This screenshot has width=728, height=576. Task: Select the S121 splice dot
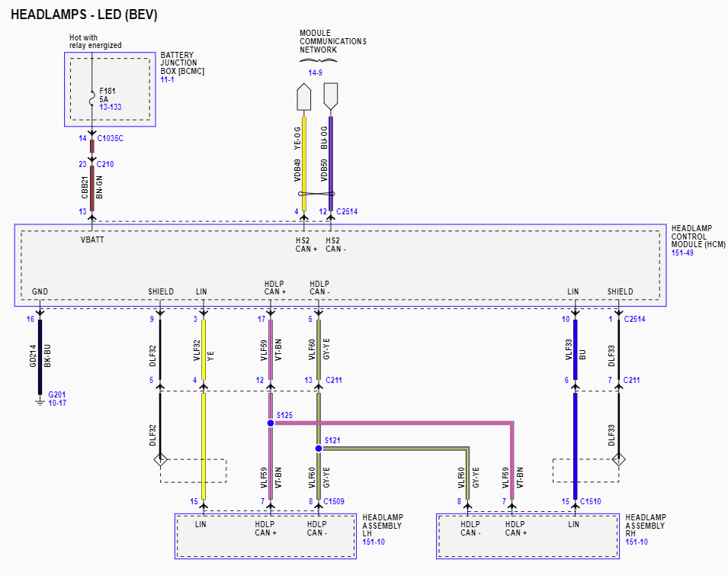pos(319,448)
